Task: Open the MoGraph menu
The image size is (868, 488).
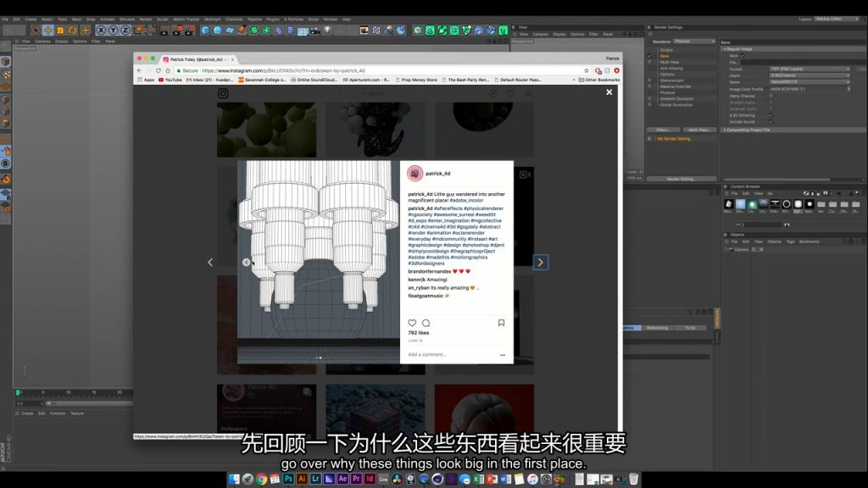Action: click(212, 19)
